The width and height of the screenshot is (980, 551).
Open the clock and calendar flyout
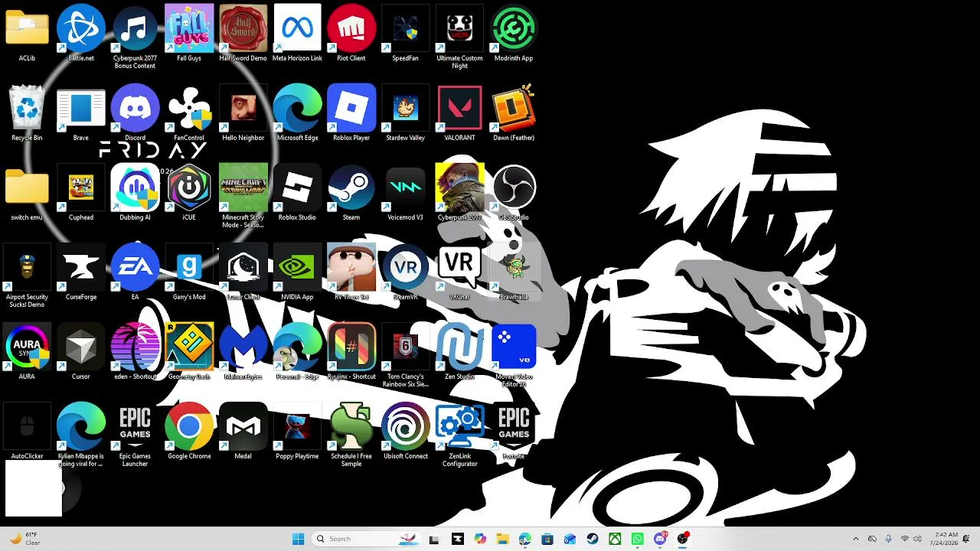pos(946,539)
